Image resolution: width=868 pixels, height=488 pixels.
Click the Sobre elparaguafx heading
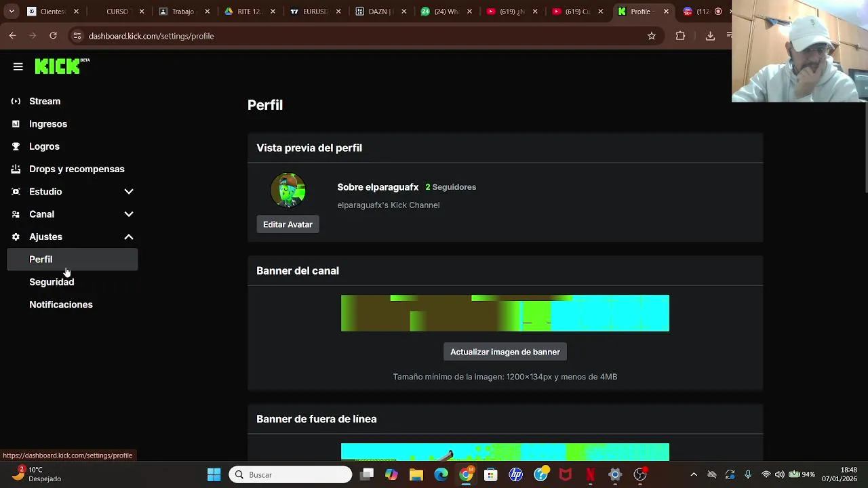pyautogui.click(x=378, y=187)
